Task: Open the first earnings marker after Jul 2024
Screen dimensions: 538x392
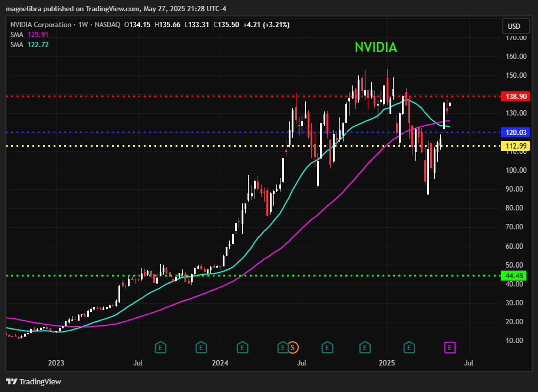Action: [x=327, y=348]
